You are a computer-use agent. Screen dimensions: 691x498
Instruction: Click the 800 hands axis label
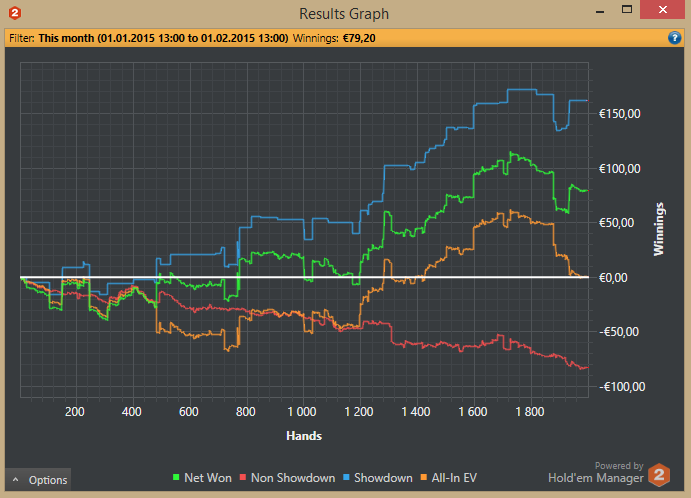click(x=245, y=412)
